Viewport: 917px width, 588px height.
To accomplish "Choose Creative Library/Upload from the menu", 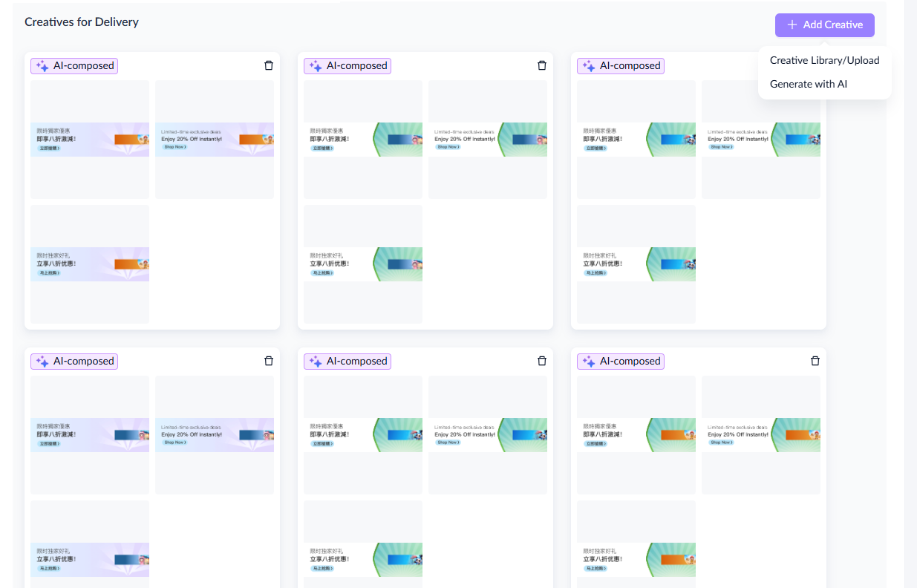I will (824, 60).
